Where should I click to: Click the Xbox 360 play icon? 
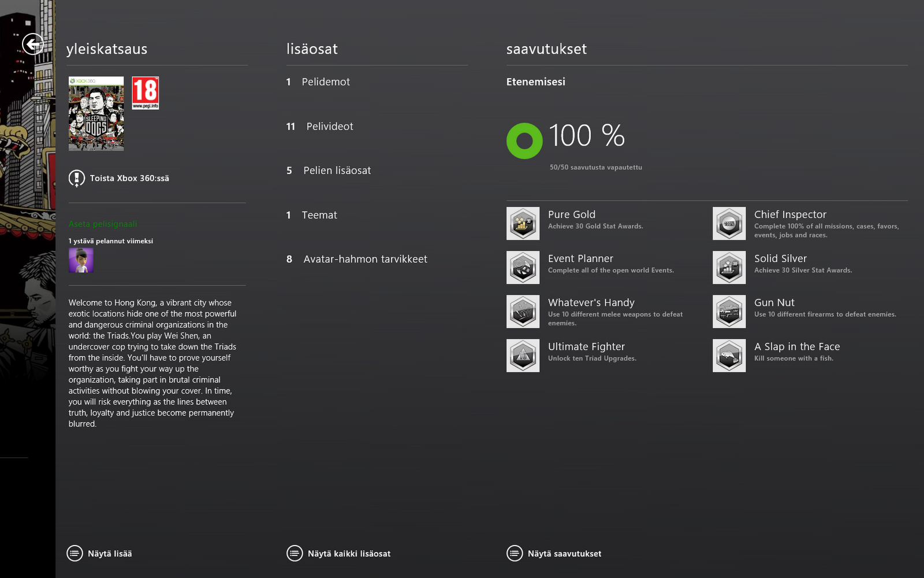(76, 178)
